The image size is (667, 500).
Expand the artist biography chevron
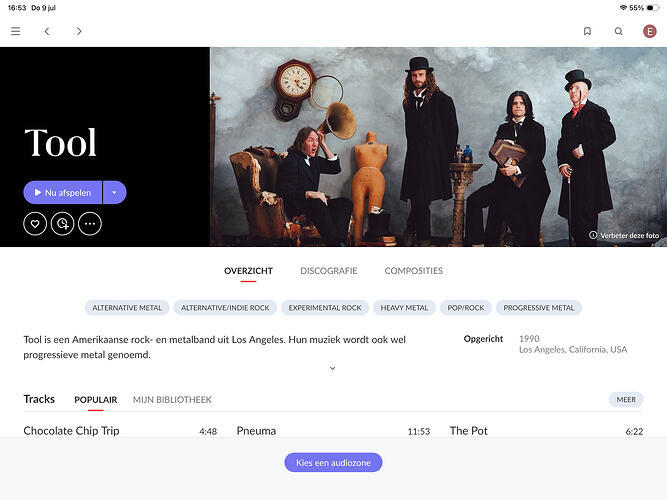[x=333, y=368]
